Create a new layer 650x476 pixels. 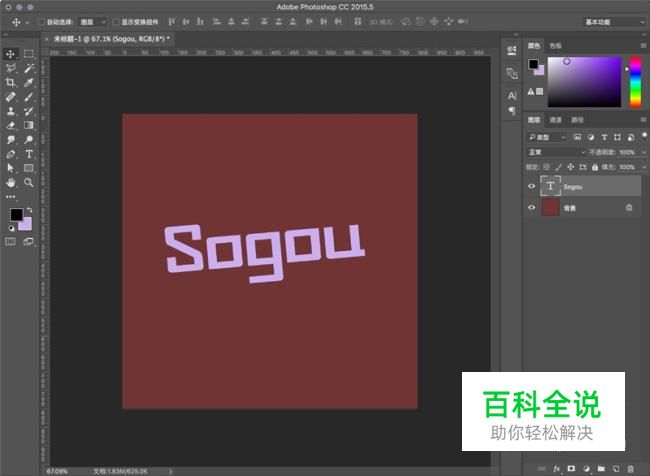pos(616,469)
